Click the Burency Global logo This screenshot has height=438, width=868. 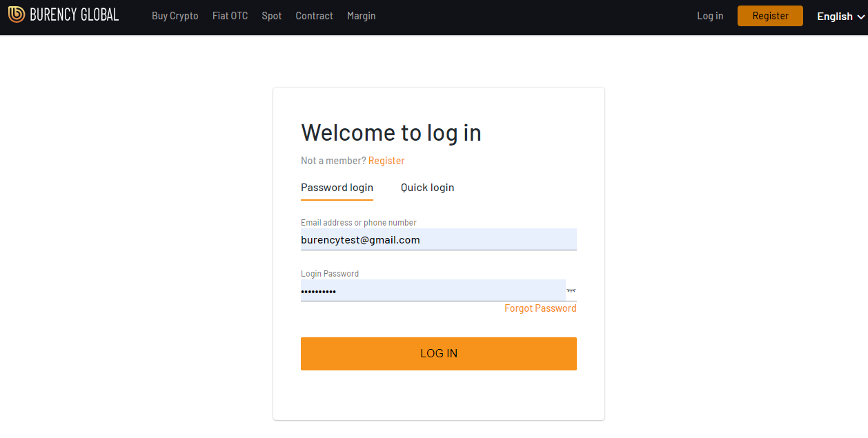point(63,14)
